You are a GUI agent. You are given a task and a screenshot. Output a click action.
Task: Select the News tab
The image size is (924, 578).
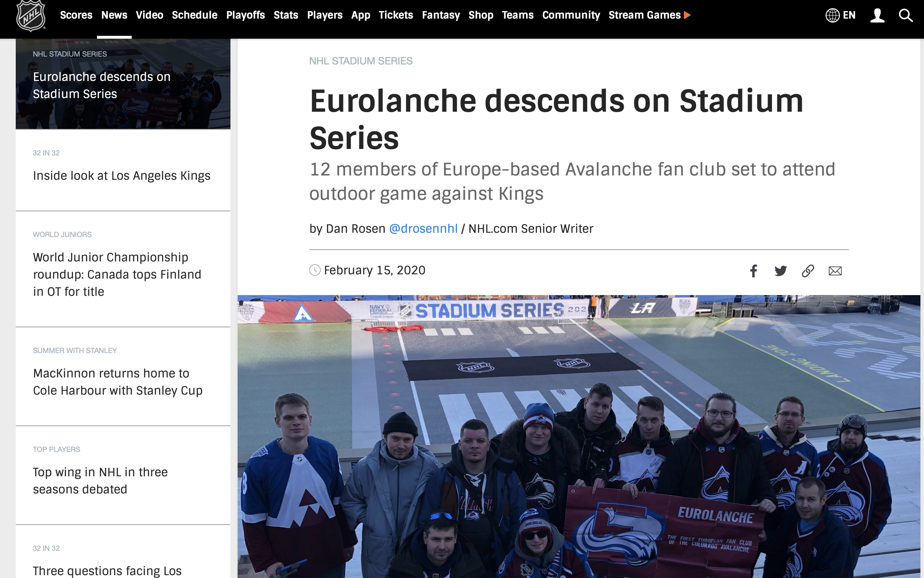click(x=114, y=15)
